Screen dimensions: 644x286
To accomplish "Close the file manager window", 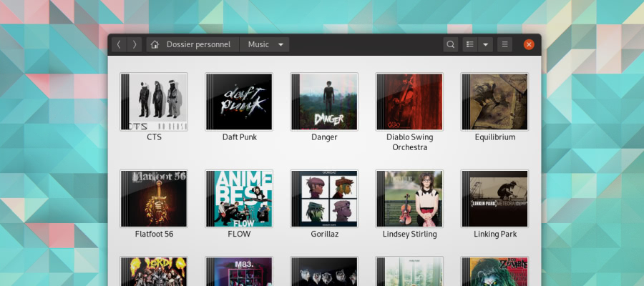I will click(529, 44).
